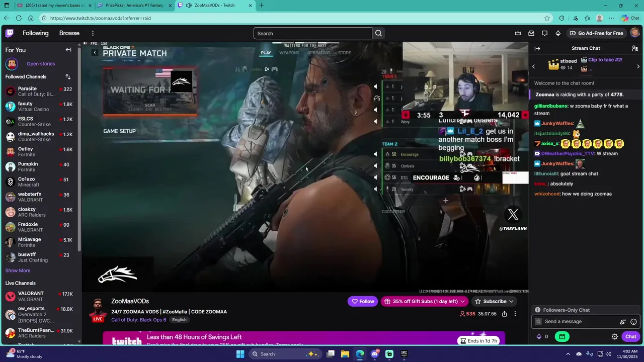Open MrSavage channel in sidebar
Viewport: 644px width, 362px height.
tap(39, 242)
